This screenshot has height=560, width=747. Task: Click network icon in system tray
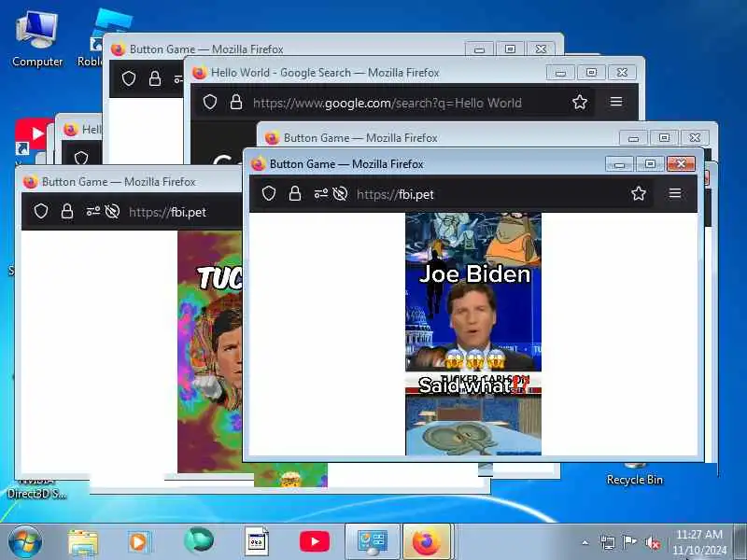608,542
